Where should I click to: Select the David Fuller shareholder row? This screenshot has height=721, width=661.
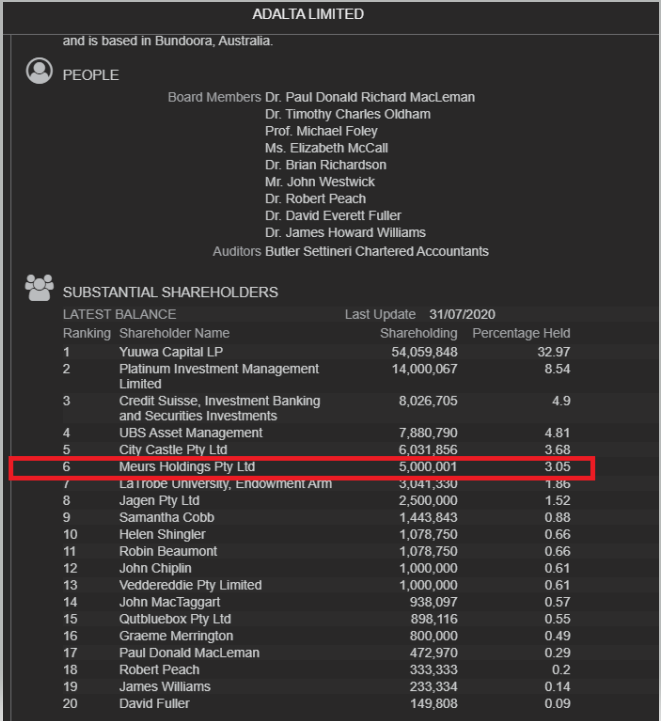tap(317, 704)
